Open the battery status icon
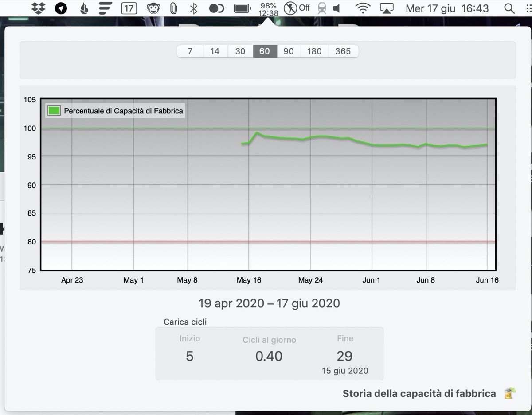 point(243,8)
